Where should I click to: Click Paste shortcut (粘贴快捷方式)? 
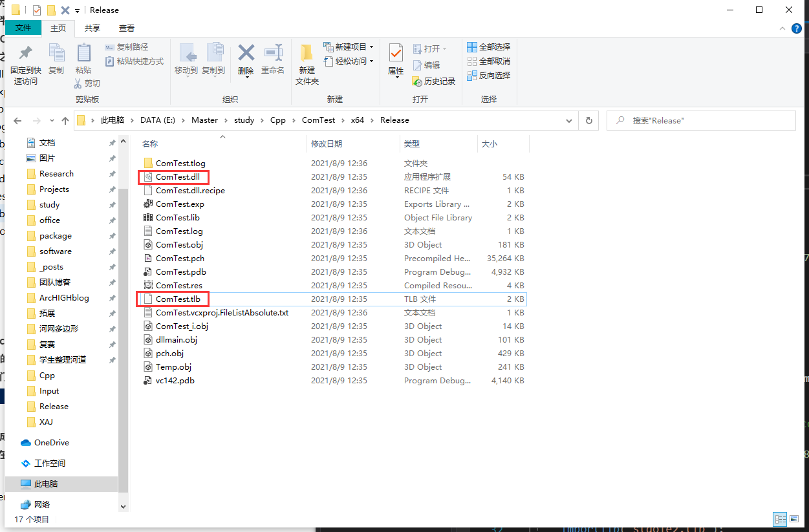pyautogui.click(x=134, y=61)
